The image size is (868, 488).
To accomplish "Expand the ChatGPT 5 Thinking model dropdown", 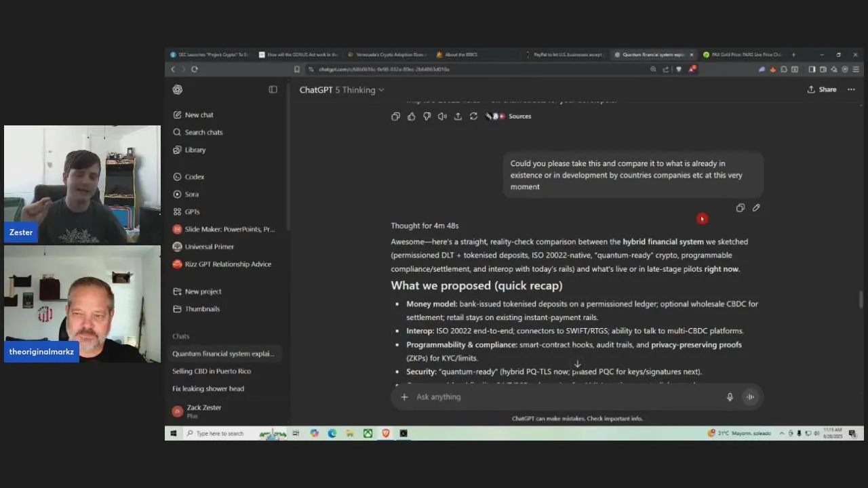I will coord(342,89).
